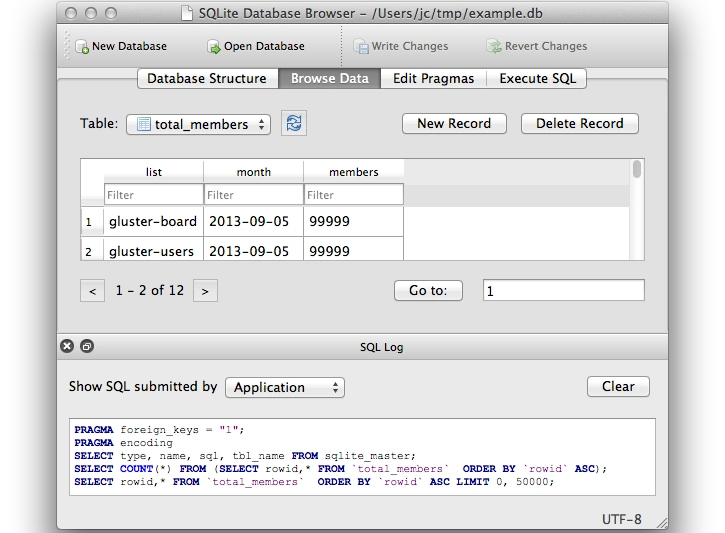Viewport: 725px width, 533px height.
Task: Close the SQL Log panel
Action: tap(67, 346)
